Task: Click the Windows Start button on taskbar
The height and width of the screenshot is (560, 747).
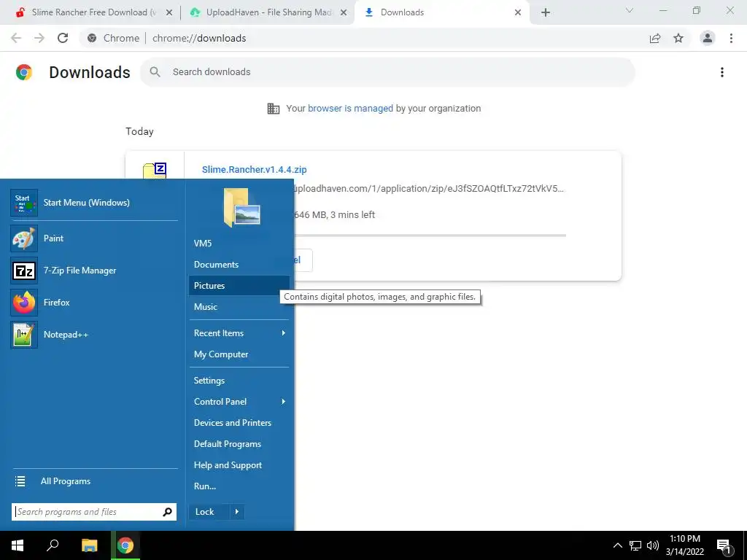Action: click(18, 545)
